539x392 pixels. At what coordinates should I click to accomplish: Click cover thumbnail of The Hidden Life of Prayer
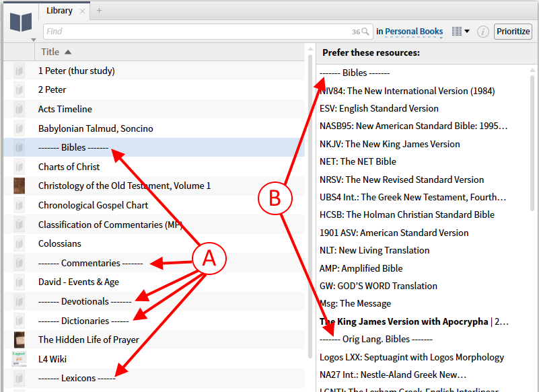coord(20,340)
